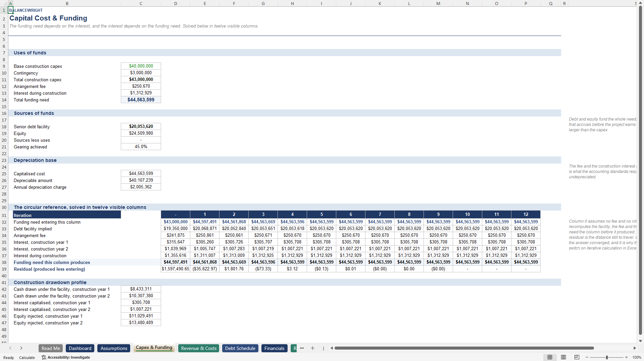Click the Select All corner box

pos(4,3)
